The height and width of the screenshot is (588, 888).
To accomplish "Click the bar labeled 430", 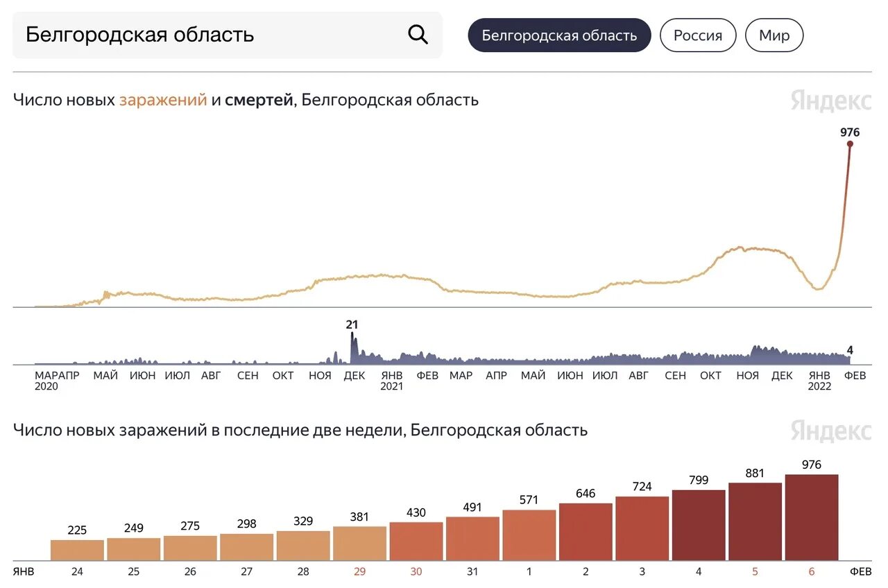I will coord(416,542).
